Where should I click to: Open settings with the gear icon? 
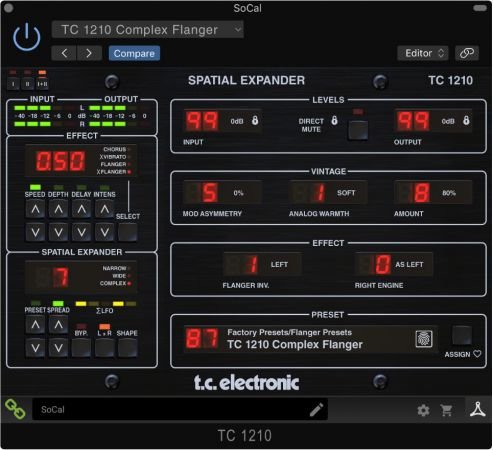tap(423, 410)
